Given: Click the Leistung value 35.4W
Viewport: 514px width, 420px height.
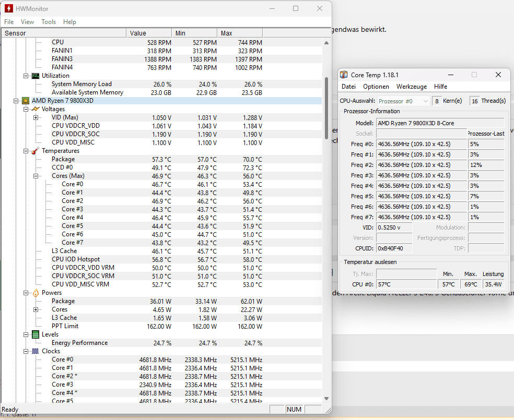Looking at the screenshot, I should coord(493,284).
